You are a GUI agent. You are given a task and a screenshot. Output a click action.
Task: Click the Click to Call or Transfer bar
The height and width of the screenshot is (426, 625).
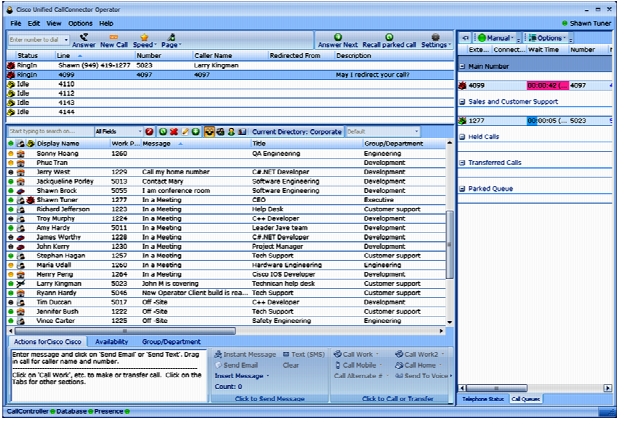(392, 399)
